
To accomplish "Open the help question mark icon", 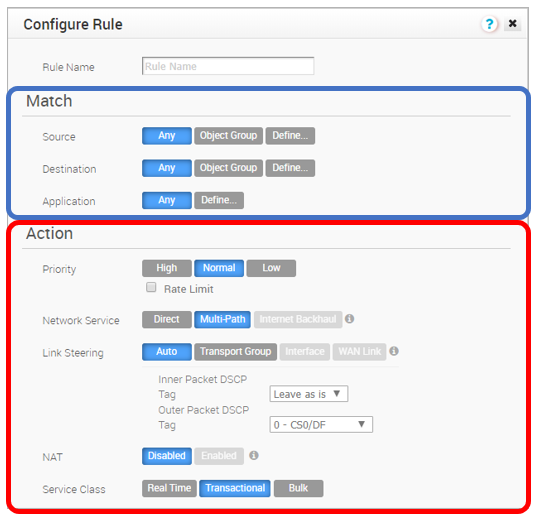I will pos(489,24).
